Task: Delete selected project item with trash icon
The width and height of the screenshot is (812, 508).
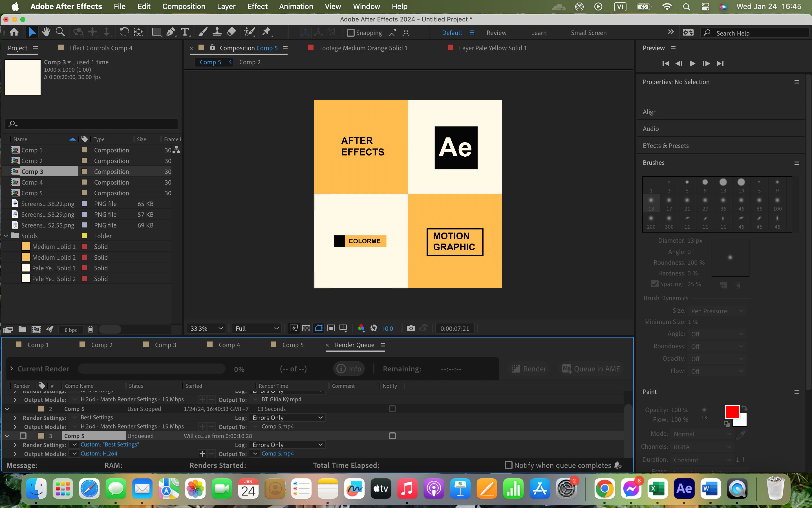Action: pyautogui.click(x=90, y=329)
